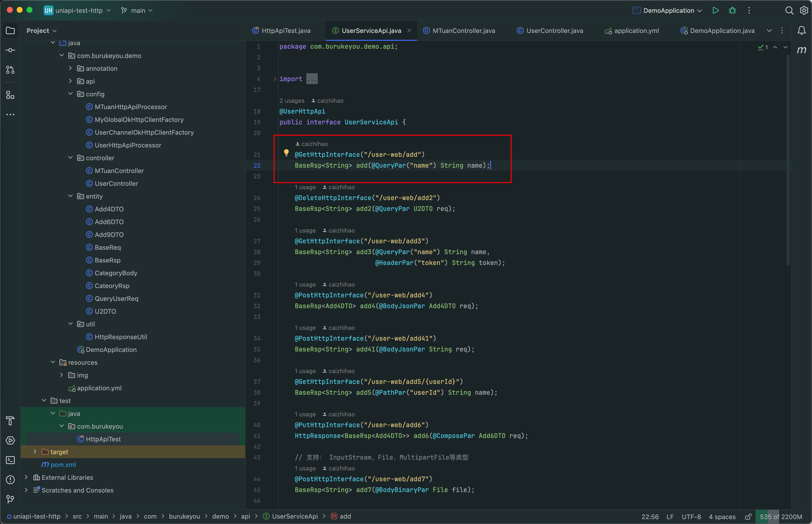Open the Problems tool window icon
The width and height of the screenshot is (812, 524).
pyautogui.click(x=10, y=480)
